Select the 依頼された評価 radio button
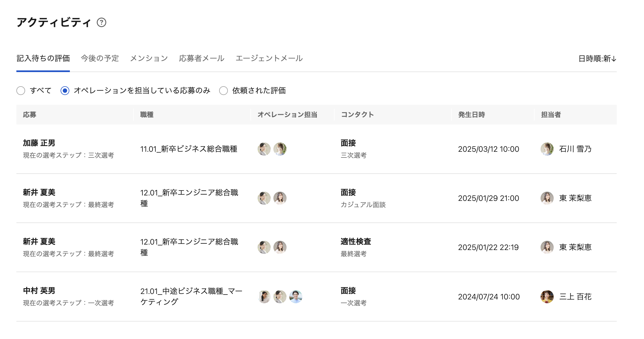This screenshot has width=644, height=339. (223, 91)
